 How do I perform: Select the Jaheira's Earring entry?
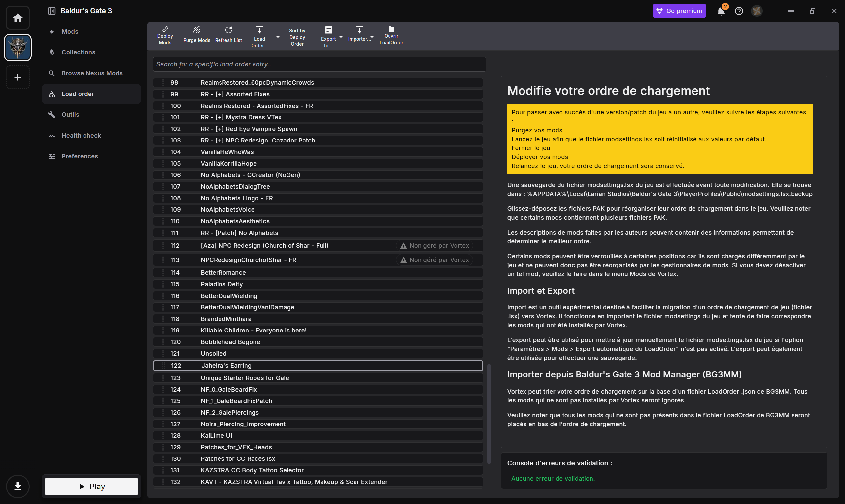318,366
